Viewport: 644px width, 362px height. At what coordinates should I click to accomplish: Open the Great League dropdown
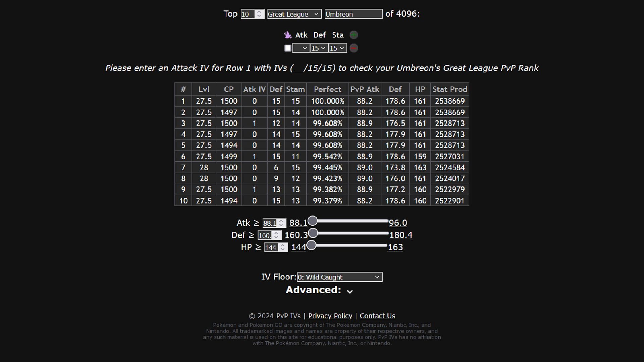(294, 14)
